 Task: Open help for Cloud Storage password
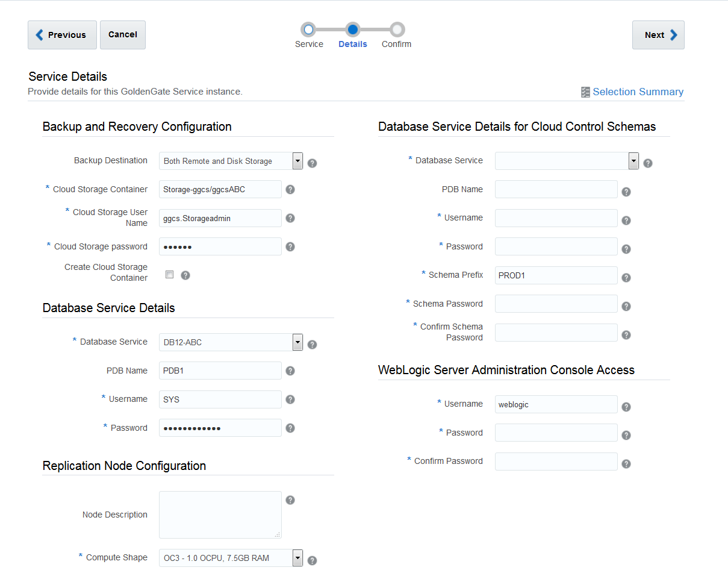[290, 246]
